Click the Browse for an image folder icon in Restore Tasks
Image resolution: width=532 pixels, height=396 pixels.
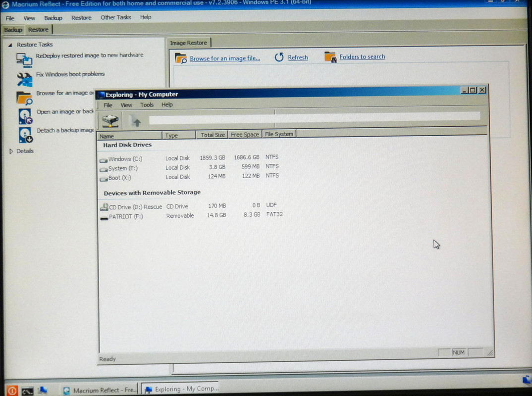(x=24, y=98)
